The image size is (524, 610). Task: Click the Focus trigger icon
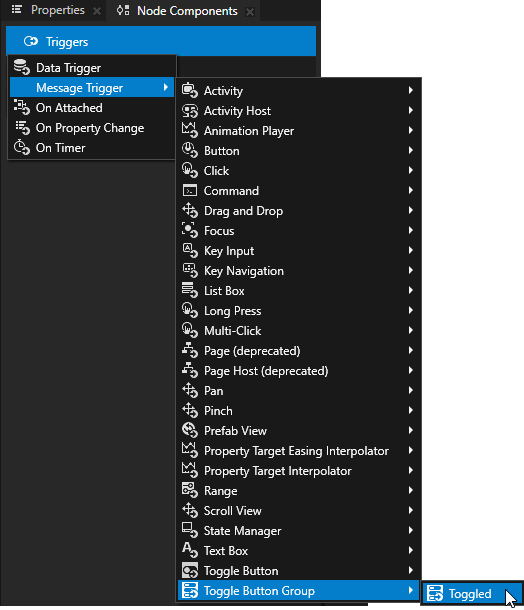190,231
